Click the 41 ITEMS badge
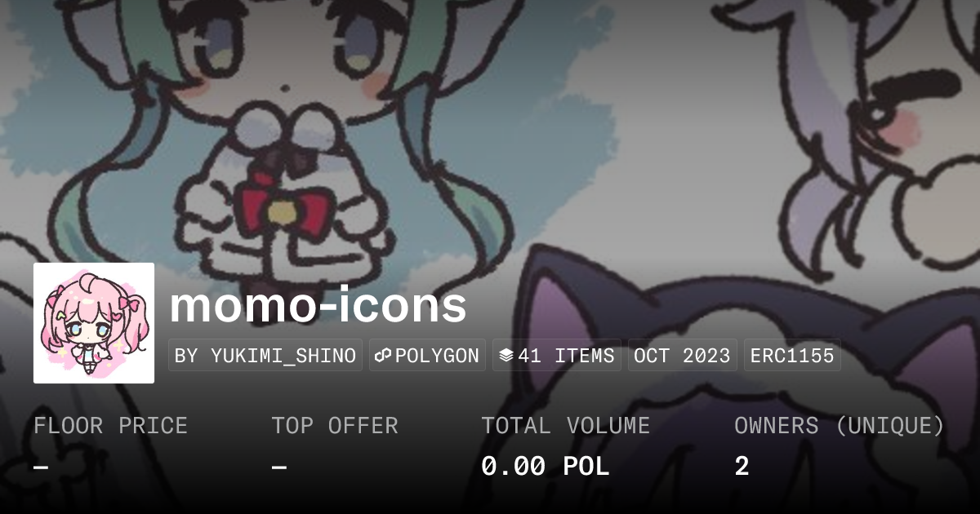The height and width of the screenshot is (514, 980). (x=557, y=356)
